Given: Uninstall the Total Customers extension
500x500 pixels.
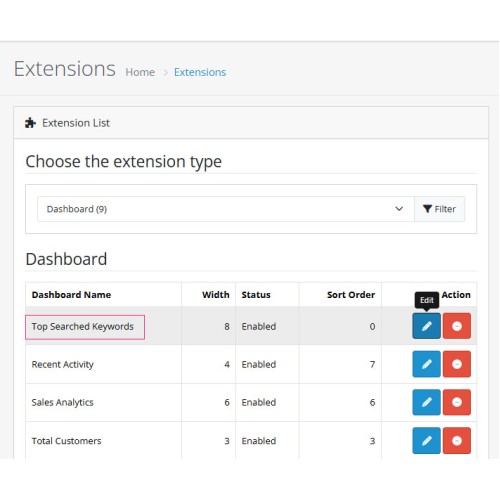Looking at the screenshot, I should pos(457,440).
